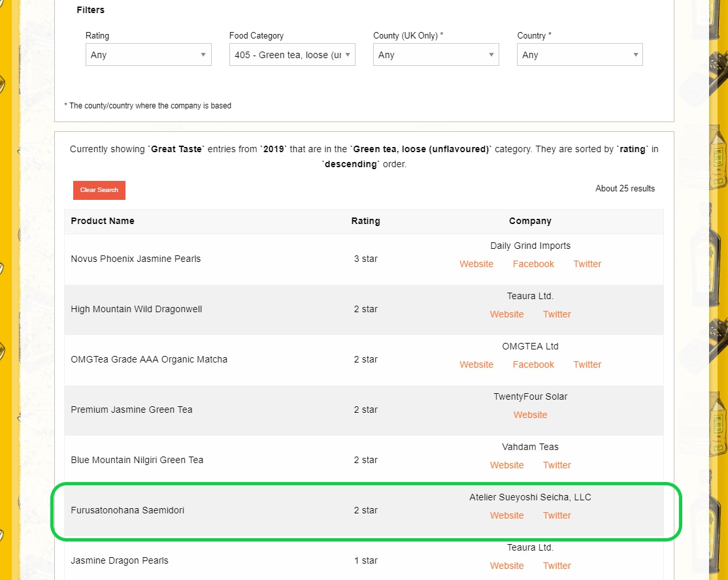The width and height of the screenshot is (728, 580).
Task: Open Atelier Sueyoshi Seicha Twitter link
Action: click(x=557, y=515)
